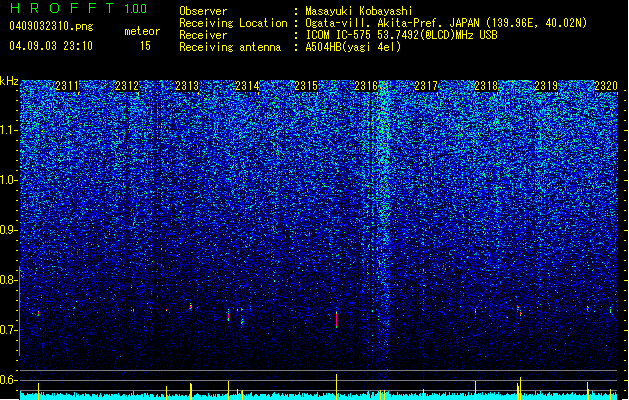Select the antenna value A504HB(yagi 4el)

pyautogui.click(x=353, y=47)
